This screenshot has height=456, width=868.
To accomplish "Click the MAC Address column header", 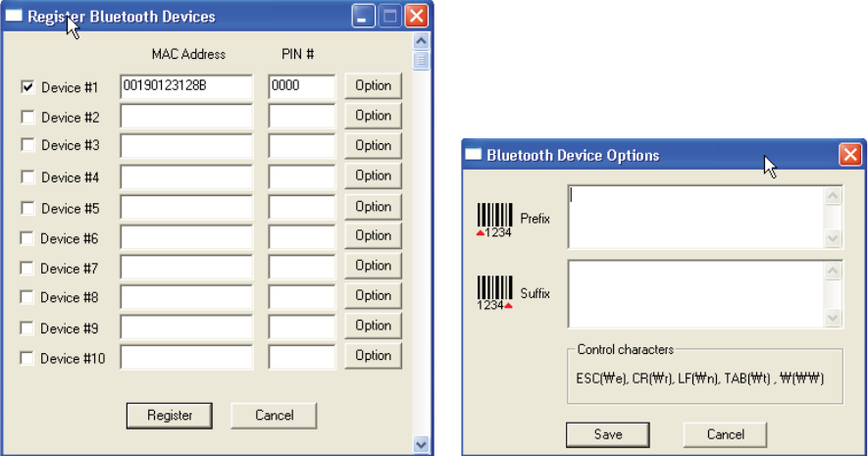I will pos(188,54).
